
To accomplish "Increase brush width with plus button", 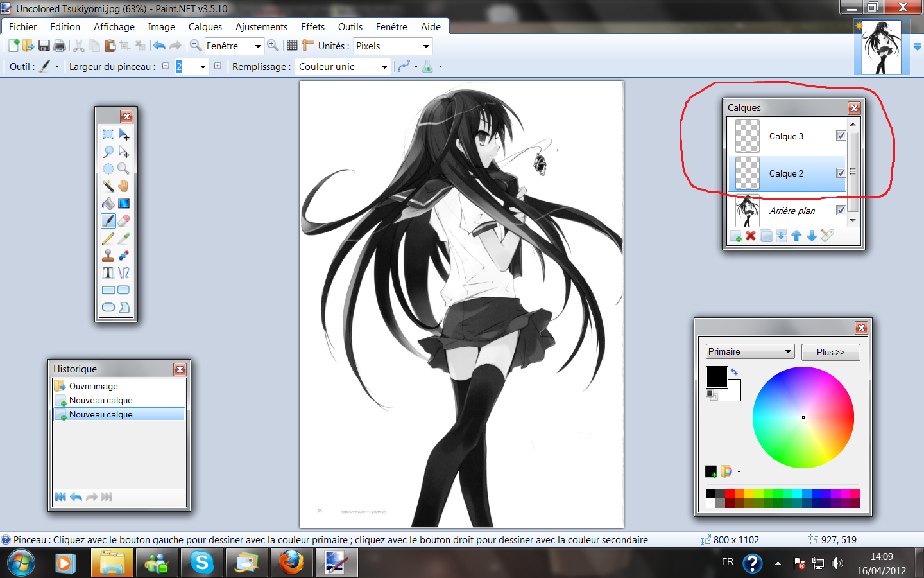I will (218, 66).
